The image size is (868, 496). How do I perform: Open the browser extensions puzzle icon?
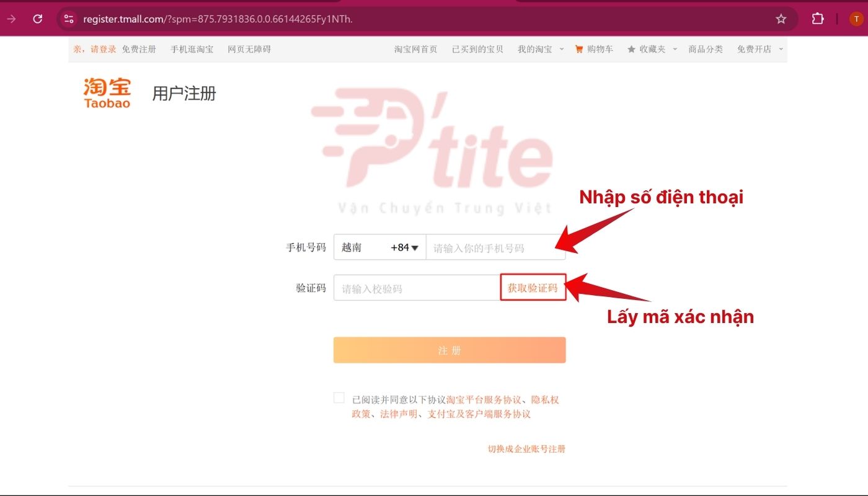click(x=818, y=19)
